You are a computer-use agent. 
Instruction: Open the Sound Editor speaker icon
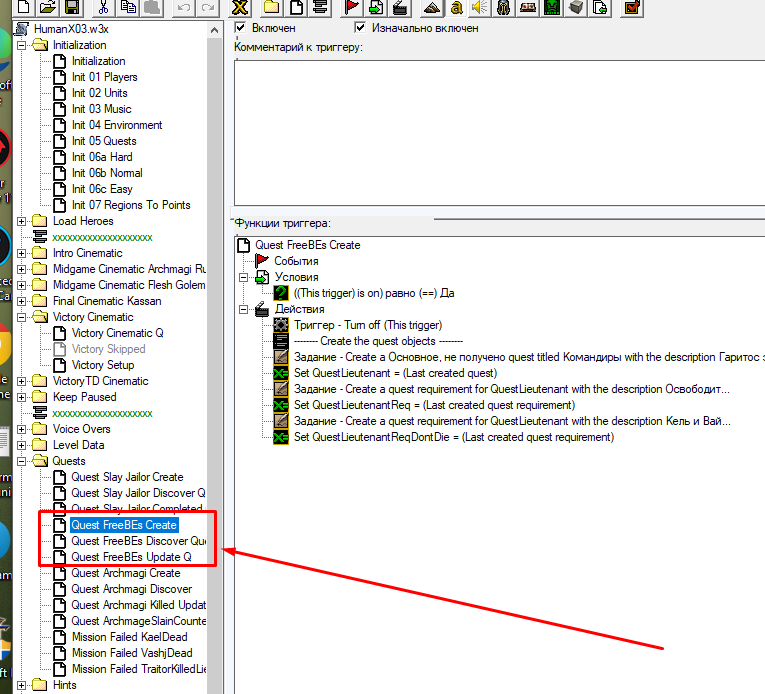(x=480, y=7)
